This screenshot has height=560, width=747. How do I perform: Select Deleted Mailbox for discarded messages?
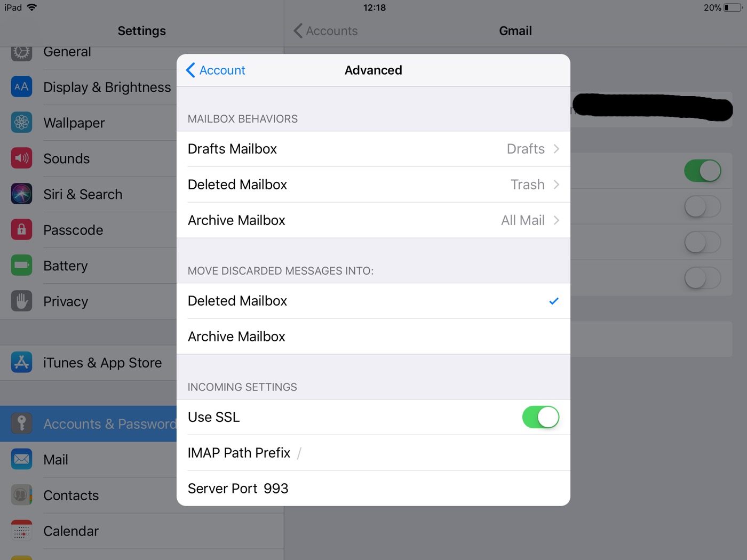[373, 301]
